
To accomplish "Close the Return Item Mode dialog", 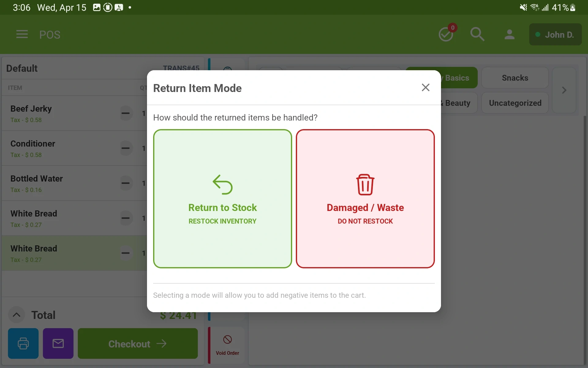I will (425, 88).
